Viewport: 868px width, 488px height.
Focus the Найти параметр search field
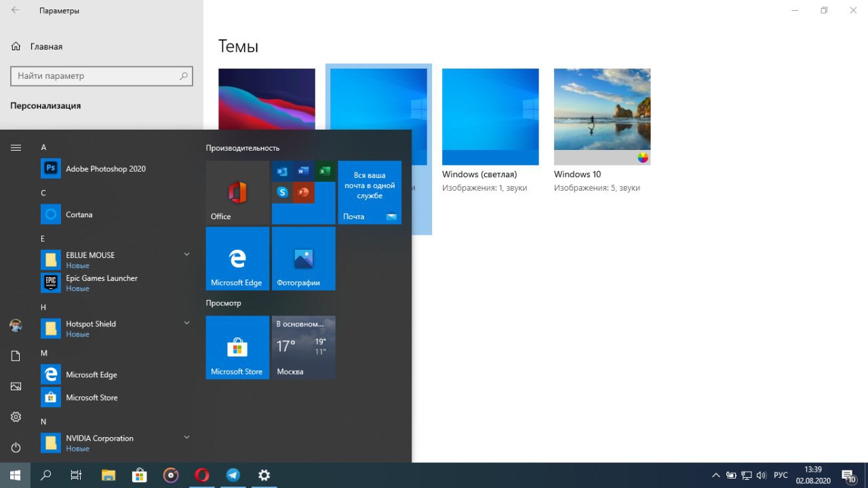(102, 76)
